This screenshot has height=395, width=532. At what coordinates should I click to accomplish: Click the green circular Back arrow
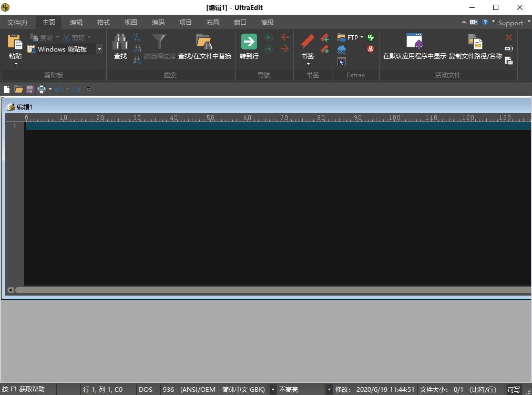pyautogui.click(x=269, y=37)
